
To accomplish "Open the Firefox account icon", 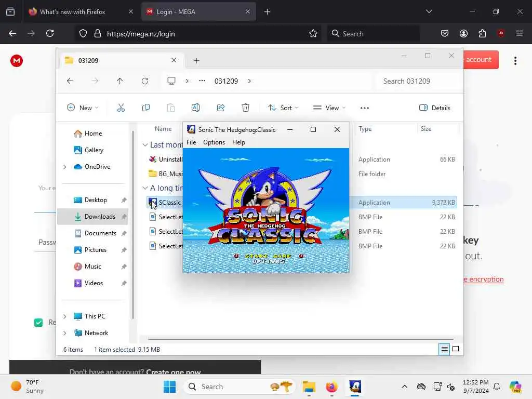I will pos(463,33).
